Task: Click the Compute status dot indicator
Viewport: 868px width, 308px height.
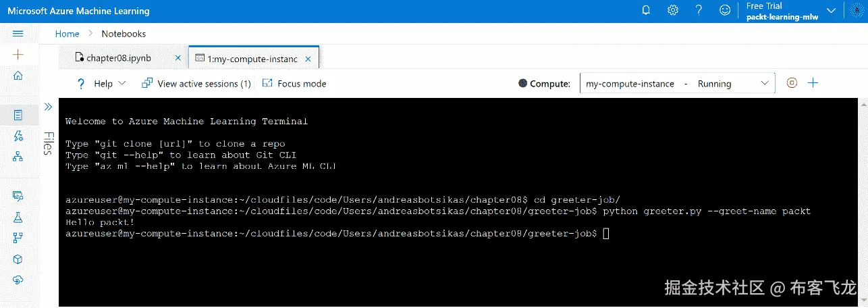Action: pyautogui.click(x=522, y=84)
